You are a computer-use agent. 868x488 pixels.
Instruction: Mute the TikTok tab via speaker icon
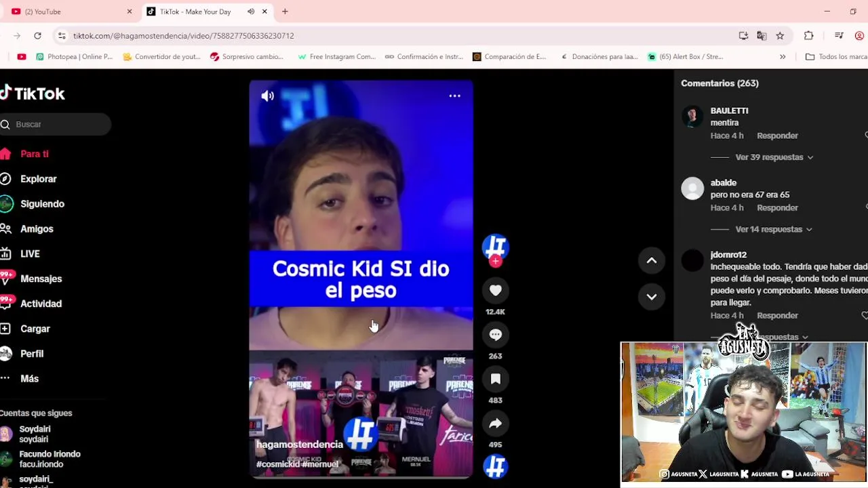click(x=251, y=12)
